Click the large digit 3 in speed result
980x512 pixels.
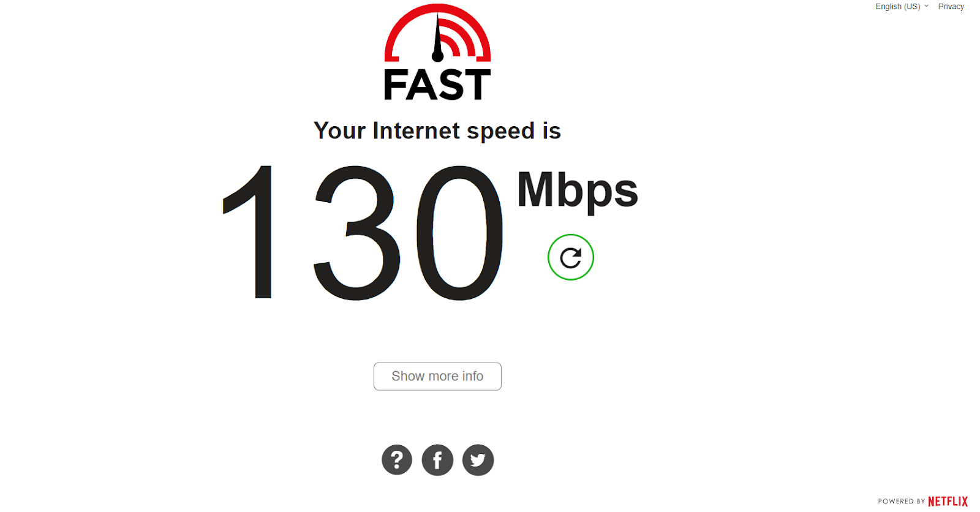[357, 233]
